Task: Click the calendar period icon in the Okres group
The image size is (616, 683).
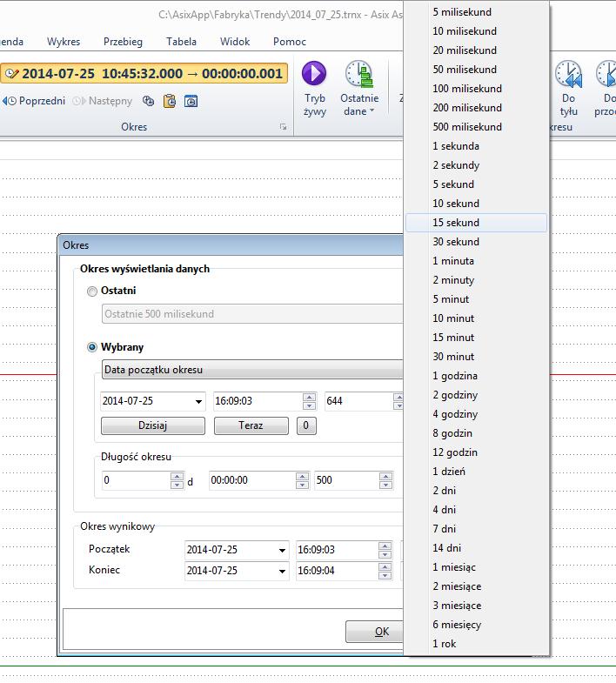Action: click(191, 101)
